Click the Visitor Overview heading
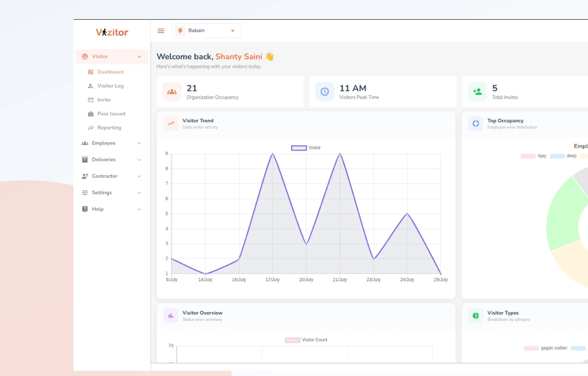Screen dimensions: 588x376 click(x=202, y=313)
